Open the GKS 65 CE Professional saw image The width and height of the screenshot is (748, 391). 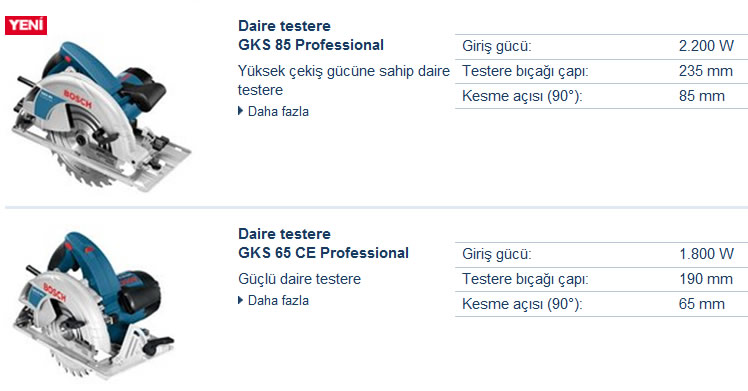pyautogui.click(x=94, y=305)
